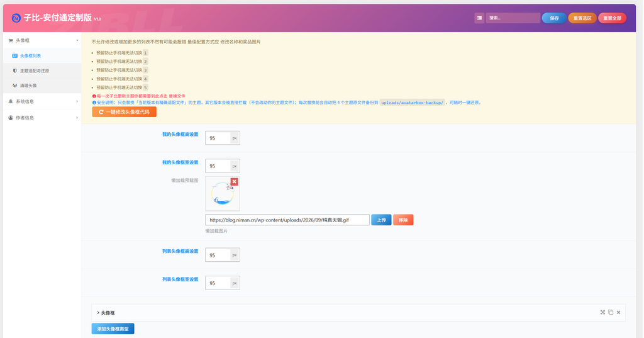
Task: Open the 清理头像 submenu item
Action: point(42,86)
